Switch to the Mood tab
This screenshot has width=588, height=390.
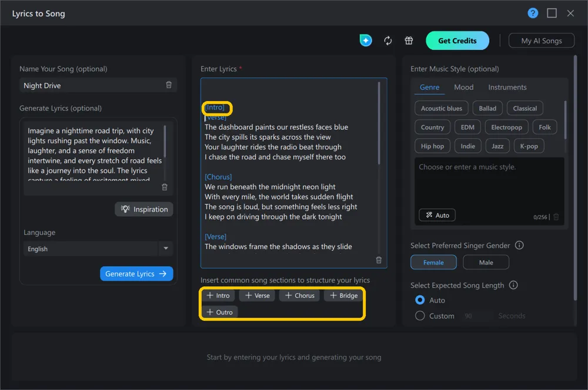pyautogui.click(x=463, y=88)
